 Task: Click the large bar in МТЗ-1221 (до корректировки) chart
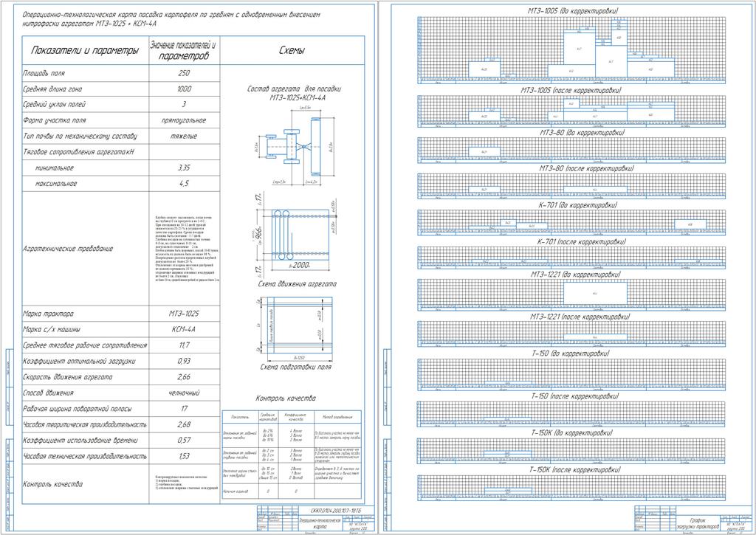pyautogui.click(x=594, y=292)
